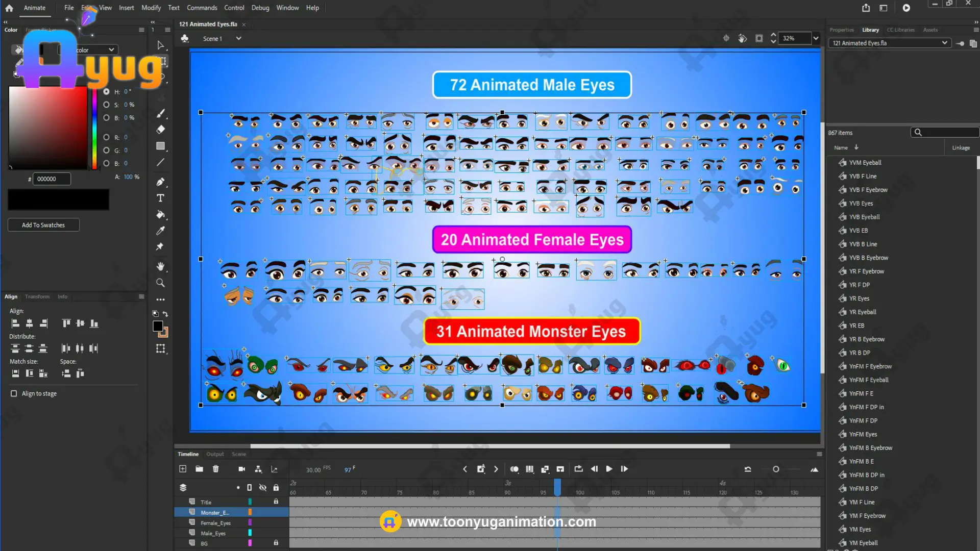This screenshot has height=551, width=980.
Task: Select the H hue radio button
Action: pos(106,92)
